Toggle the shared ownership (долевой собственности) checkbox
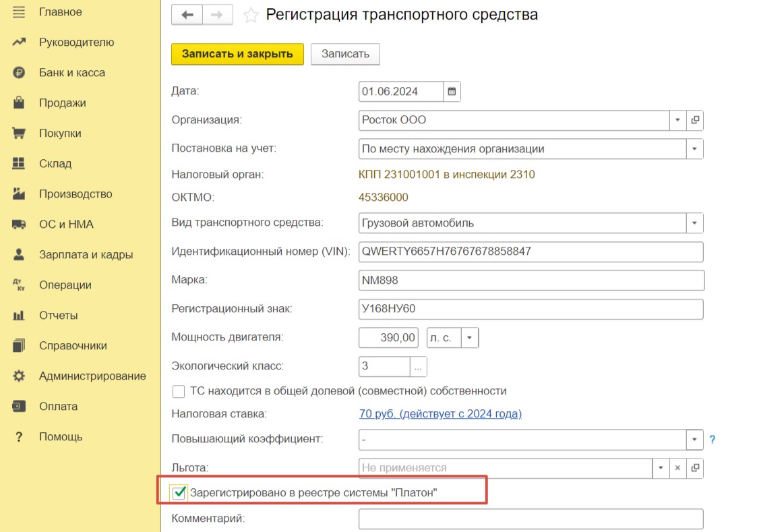 click(179, 391)
